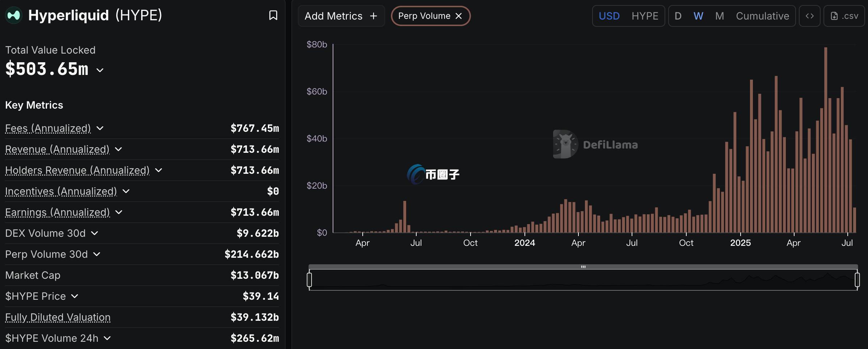Grab the left range slider handle
868x349 pixels.
[x=309, y=280]
